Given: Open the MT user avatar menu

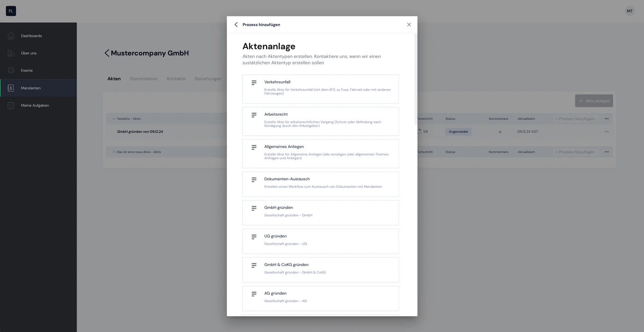Looking at the screenshot, I should click(630, 11).
